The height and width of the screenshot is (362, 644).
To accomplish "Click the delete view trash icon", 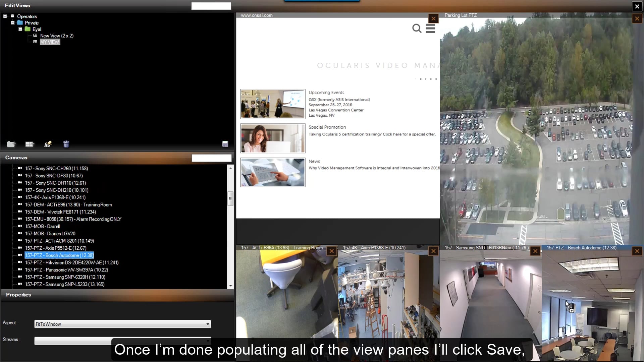I will (66, 144).
